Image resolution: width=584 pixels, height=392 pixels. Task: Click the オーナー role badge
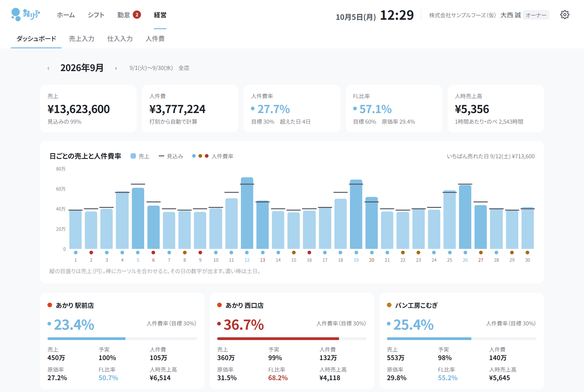(x=536, y=15)
